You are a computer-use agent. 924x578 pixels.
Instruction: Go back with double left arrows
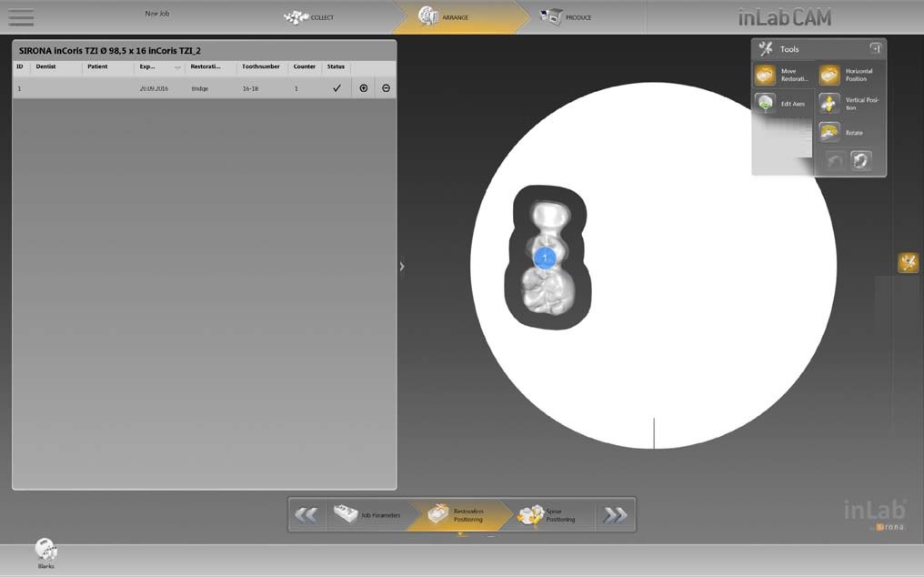click(306, 515)
